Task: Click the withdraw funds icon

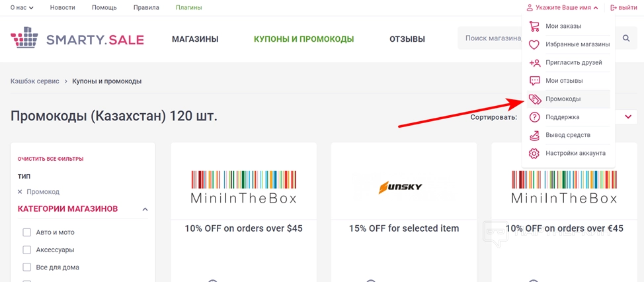Action: [534, 135]
